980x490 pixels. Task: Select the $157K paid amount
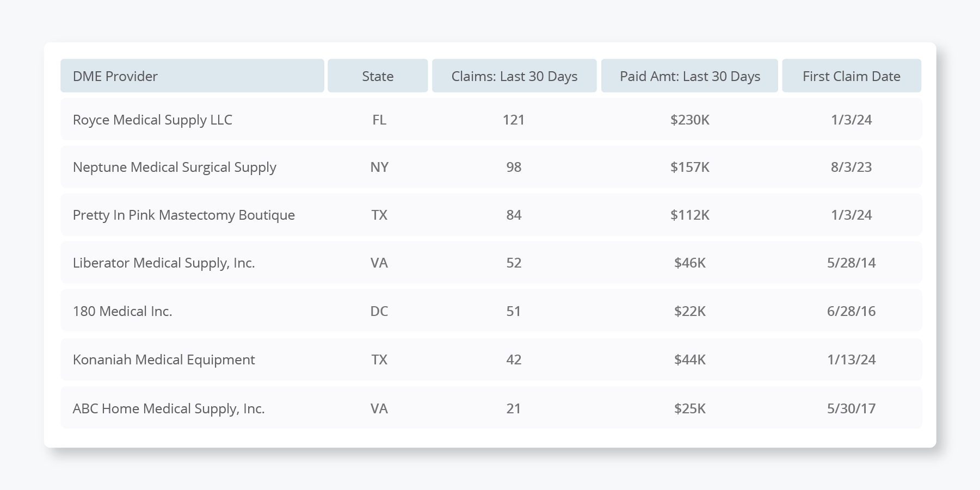click(690, 167)
